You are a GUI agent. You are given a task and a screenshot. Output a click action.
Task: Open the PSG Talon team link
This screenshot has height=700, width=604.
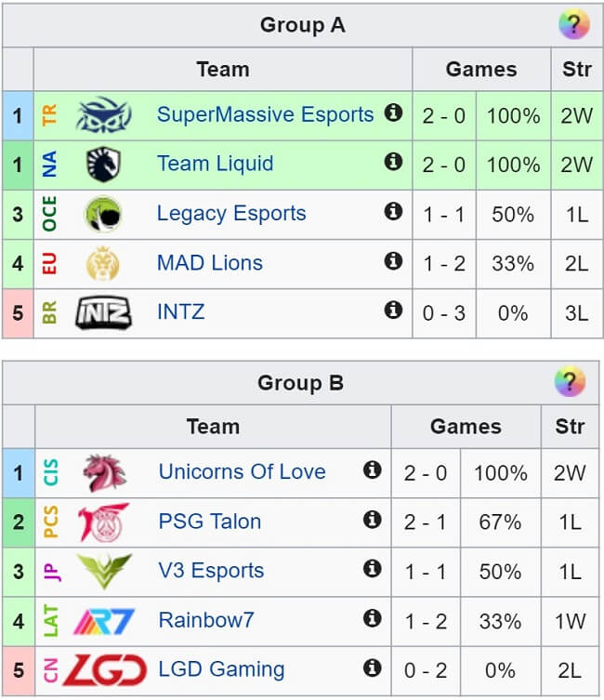point(209,522)
